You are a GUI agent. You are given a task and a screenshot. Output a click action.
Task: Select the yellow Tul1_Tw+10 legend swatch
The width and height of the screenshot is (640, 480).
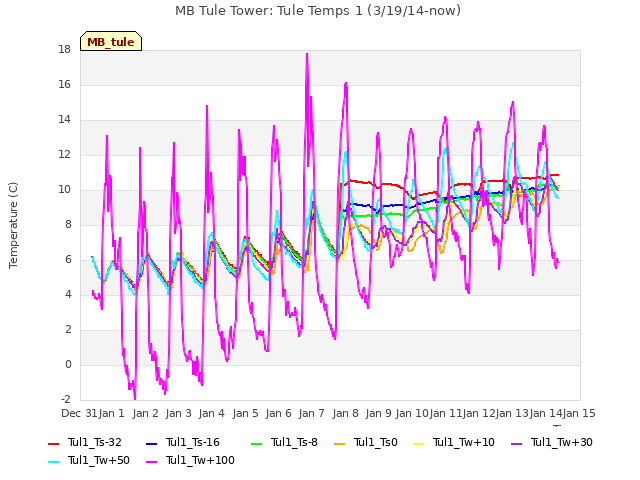[419, 444]
